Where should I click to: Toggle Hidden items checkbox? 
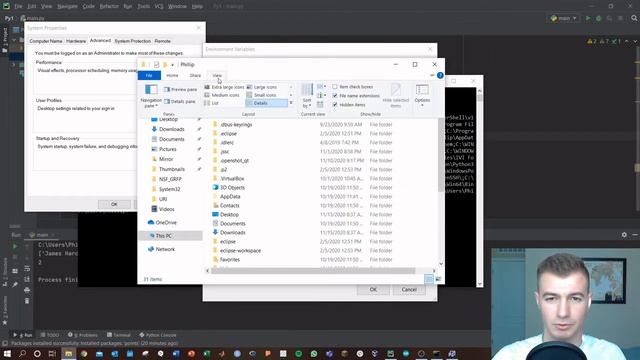[335, 104]
